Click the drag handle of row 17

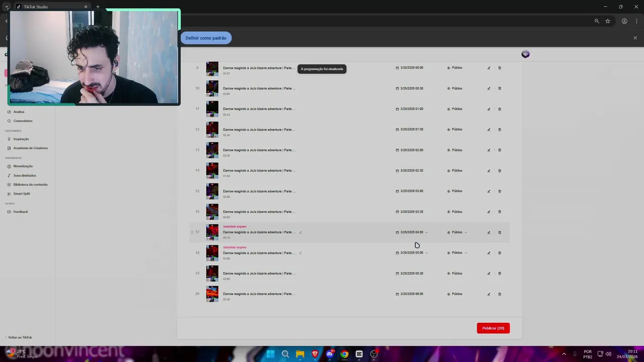pos(192,232)
